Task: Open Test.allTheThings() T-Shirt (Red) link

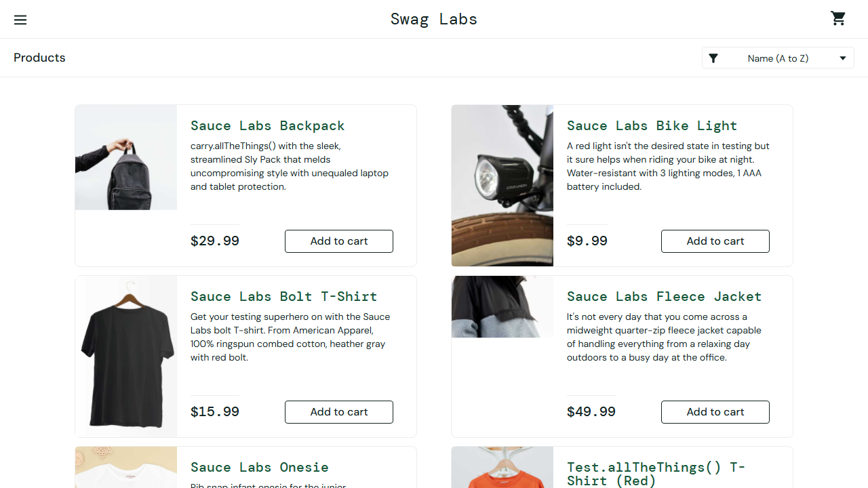Action: 656,474
